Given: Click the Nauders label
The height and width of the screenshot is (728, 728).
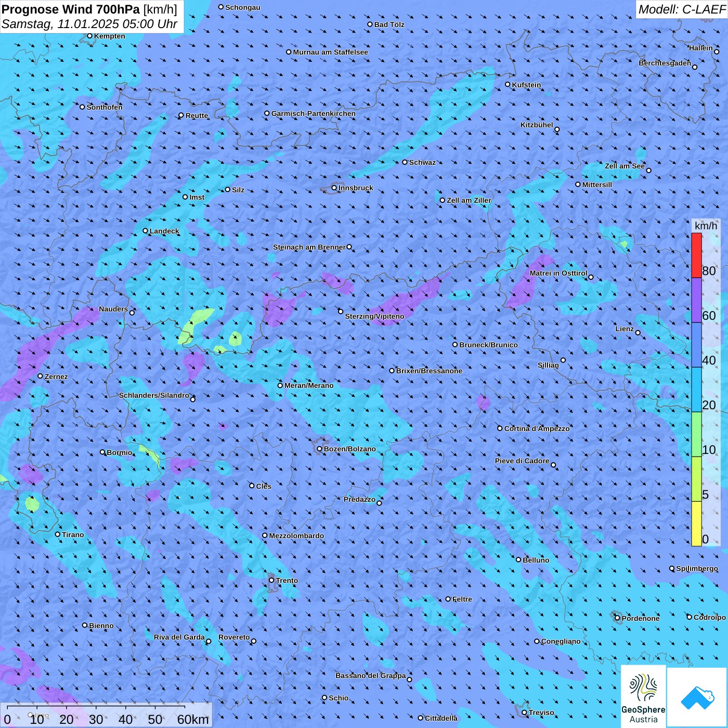Looking at the screenshot, I should [113, 309].
